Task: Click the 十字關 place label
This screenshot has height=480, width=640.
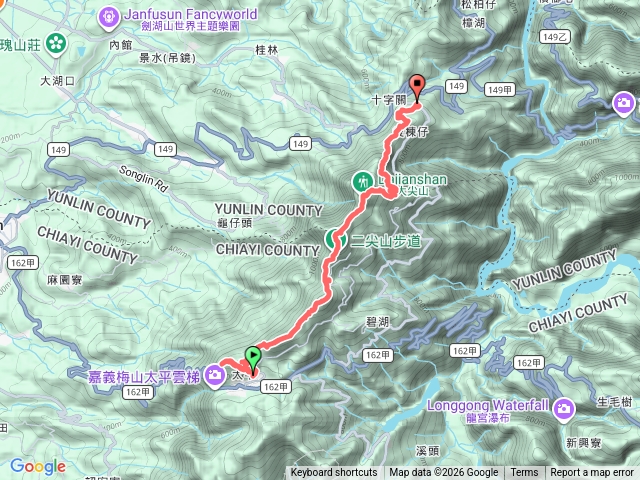Action: click(389, 100)
